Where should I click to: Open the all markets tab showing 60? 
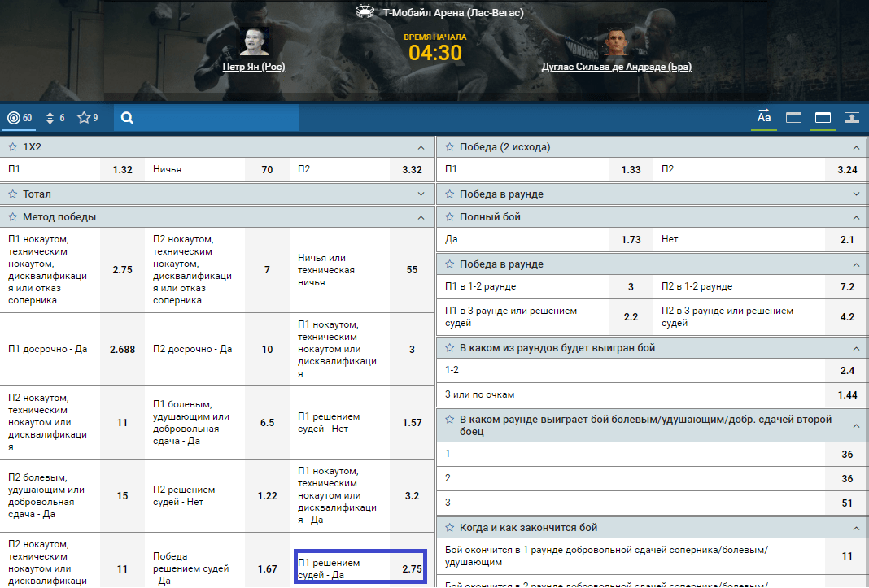tap(20, 118)
